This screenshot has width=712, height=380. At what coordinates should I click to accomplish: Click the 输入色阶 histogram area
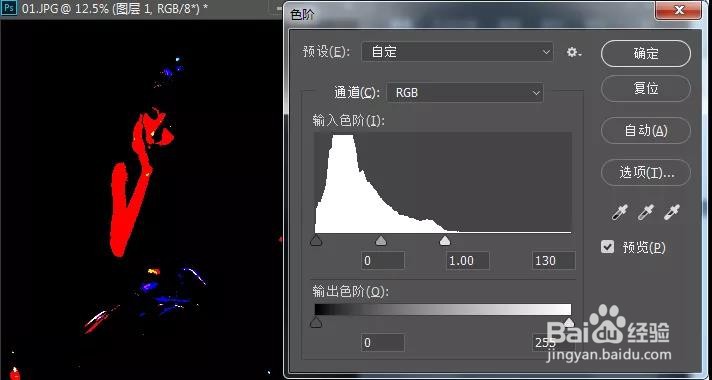[x=443, y=183]
